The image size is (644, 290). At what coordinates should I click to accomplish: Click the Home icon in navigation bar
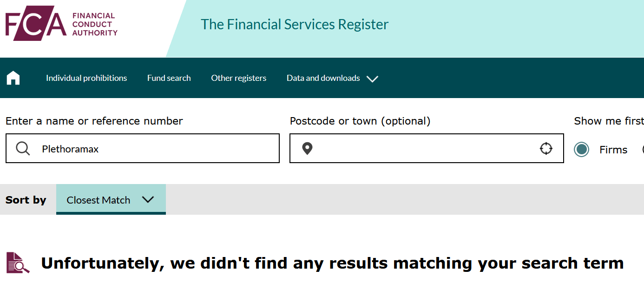(x=13, y=78)
